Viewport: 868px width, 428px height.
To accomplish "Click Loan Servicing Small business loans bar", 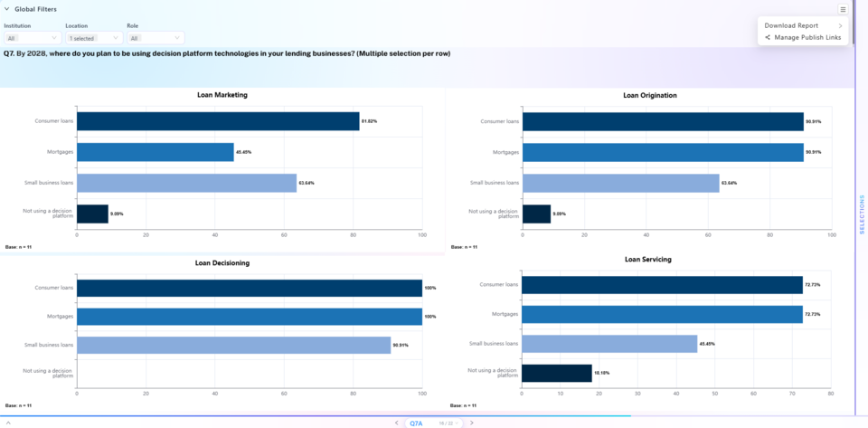I will (609, 344).
